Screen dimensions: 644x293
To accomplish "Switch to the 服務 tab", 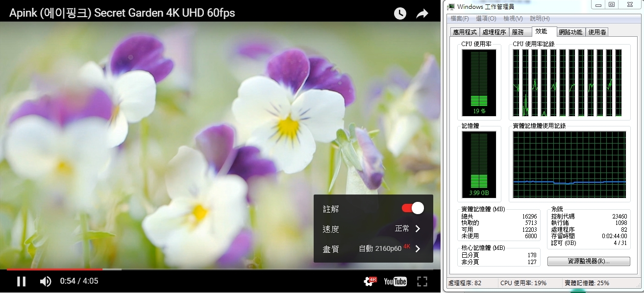I will coord(520,32).
